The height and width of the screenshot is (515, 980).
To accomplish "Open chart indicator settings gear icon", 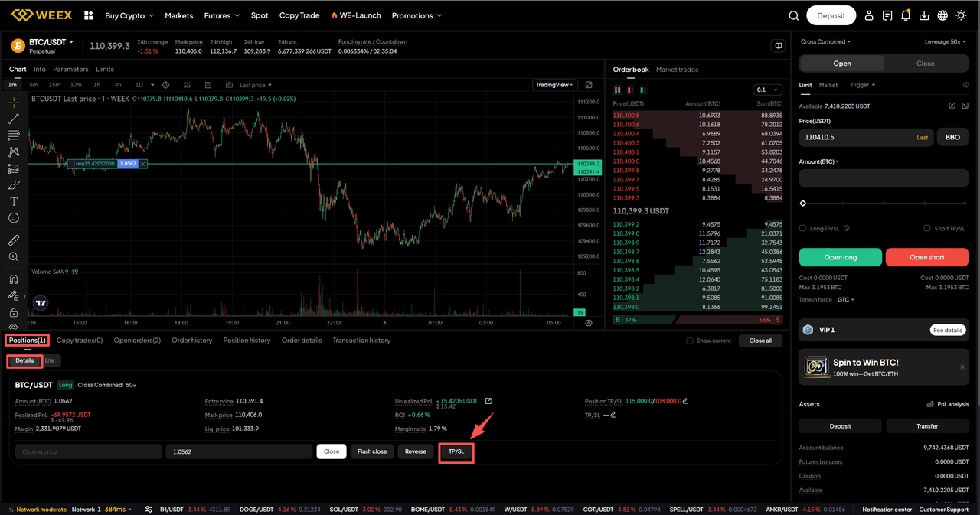I will (165, 85).
